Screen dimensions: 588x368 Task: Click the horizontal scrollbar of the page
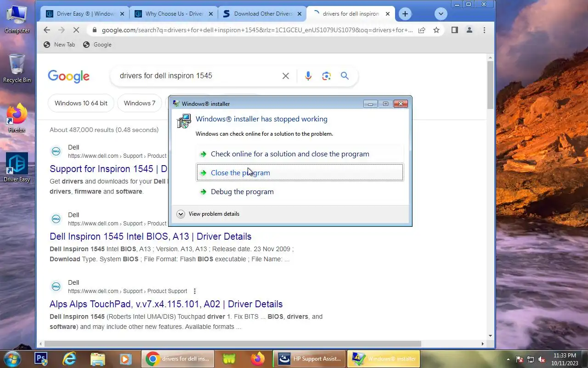233,344
